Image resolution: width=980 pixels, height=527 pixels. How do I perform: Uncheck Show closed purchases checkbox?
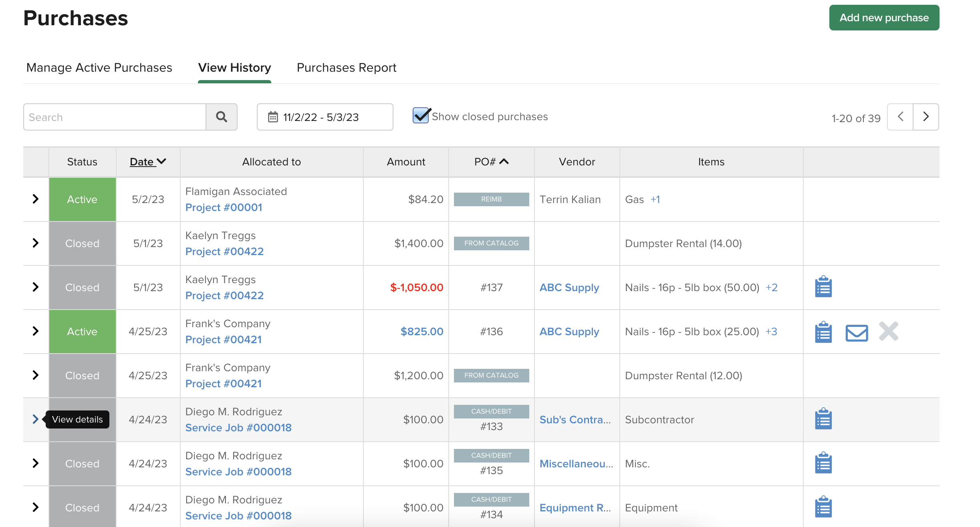click(421, 116)
